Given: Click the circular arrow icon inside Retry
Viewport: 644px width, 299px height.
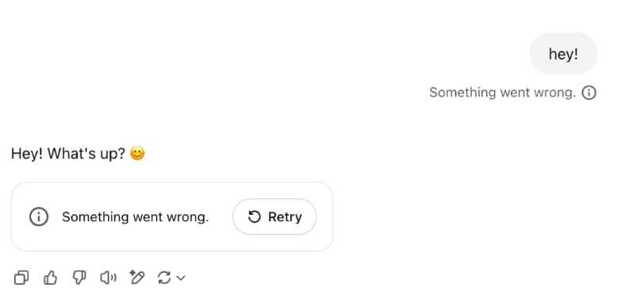Looking at the screenshot, I should pyautogui.click(x=255, y=217).
